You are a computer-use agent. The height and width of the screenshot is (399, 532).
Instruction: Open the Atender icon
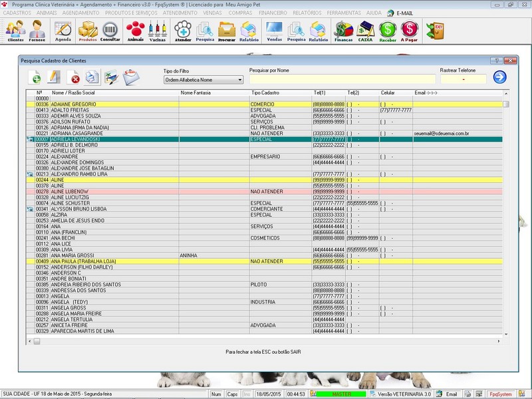(x=183, y=31)
